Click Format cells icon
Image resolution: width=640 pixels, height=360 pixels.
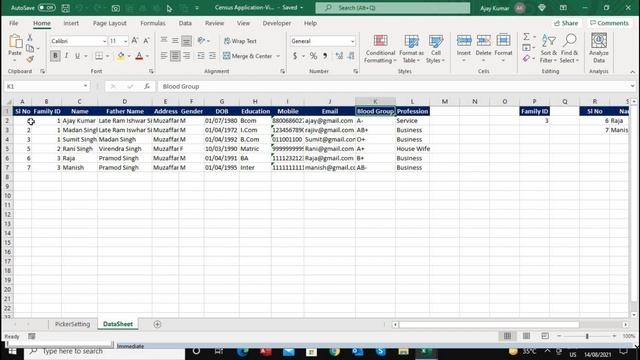[x=503, y=41]
